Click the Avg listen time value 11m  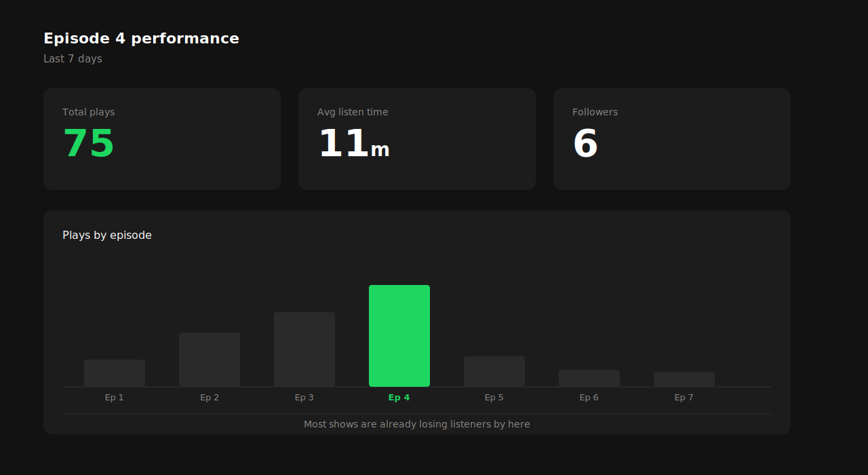pos(353,144)
